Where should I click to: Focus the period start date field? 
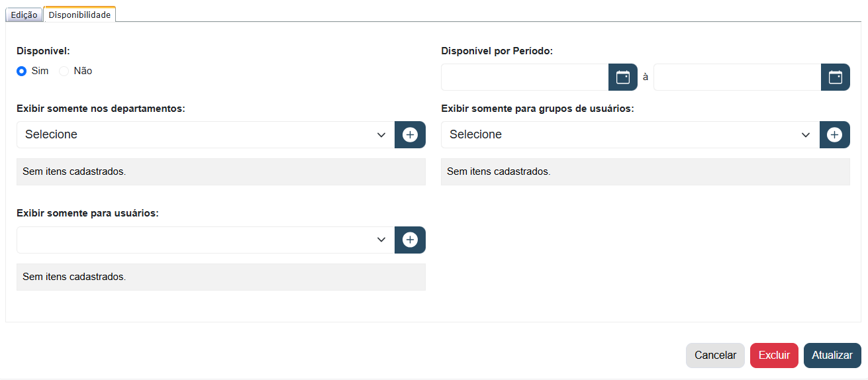pos(524,77)
